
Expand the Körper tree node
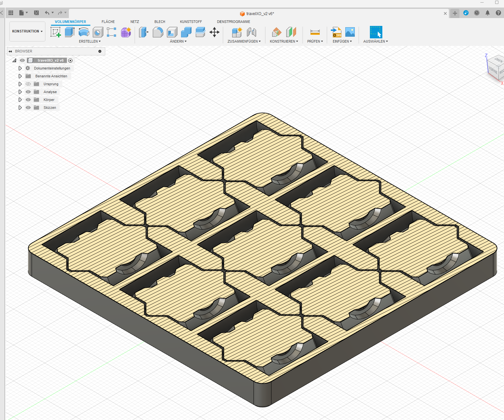(x=20, y=100)
